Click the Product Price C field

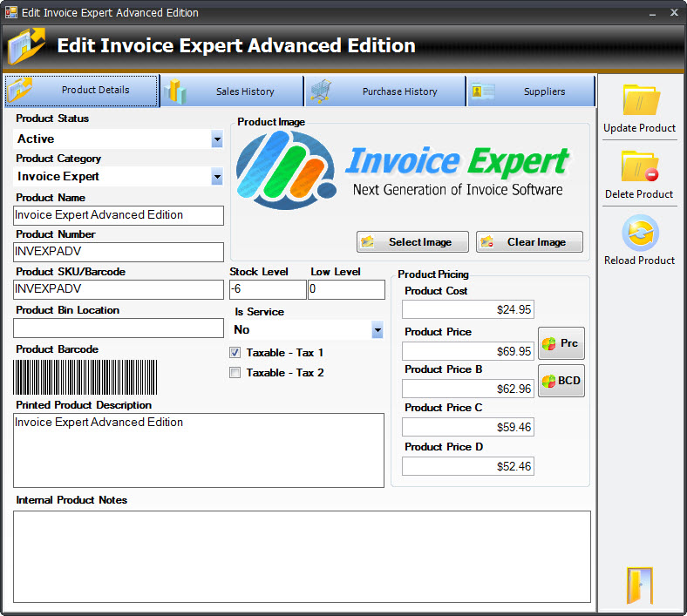click(x=468, y=427)
